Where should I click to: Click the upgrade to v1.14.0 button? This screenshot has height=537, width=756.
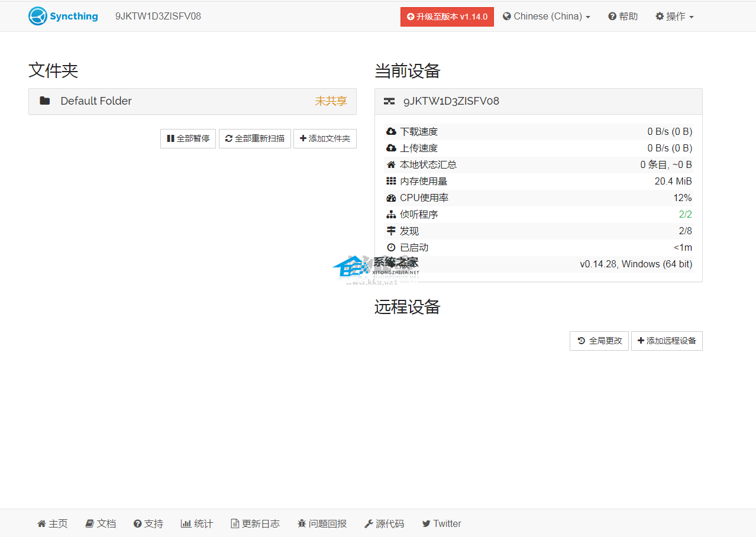(447, 17)
